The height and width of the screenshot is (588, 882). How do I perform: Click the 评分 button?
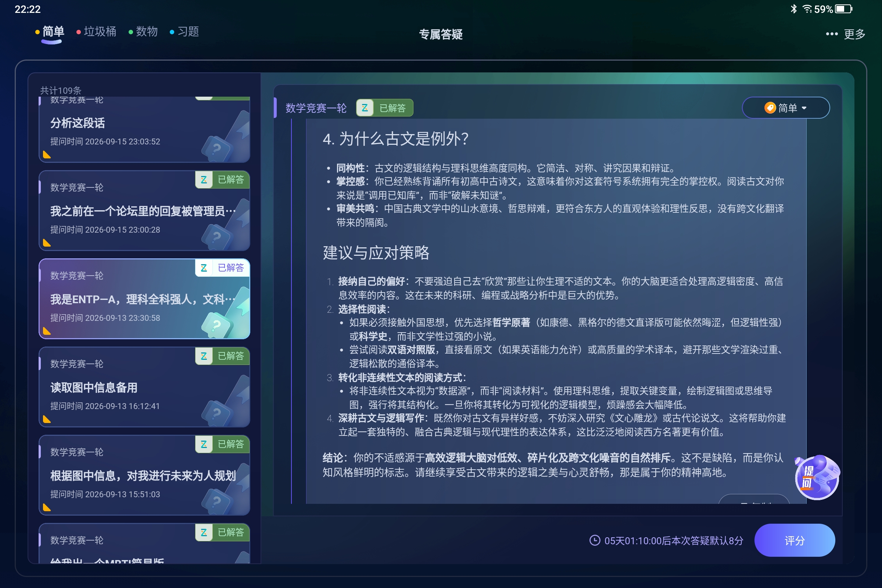pyautogui.click(x=795, y=540)
